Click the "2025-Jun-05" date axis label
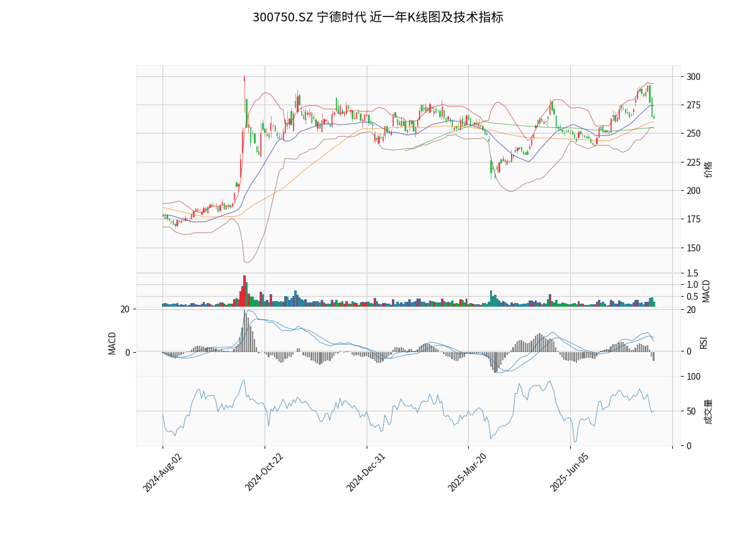 click(x=570, y=472)
